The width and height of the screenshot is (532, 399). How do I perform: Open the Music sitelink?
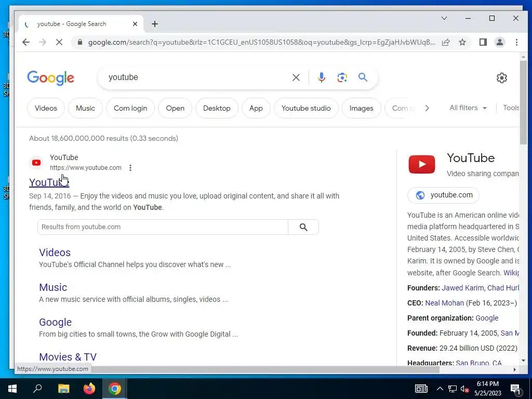[53, 287]
